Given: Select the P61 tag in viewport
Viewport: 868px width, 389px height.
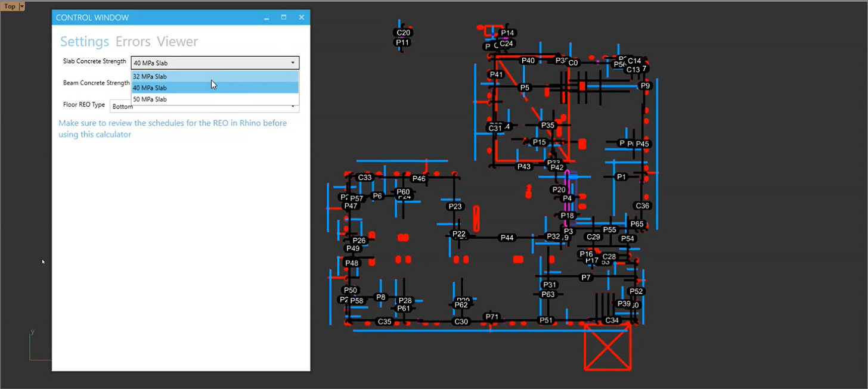Looking at the screenshot, I should [404, 309].
